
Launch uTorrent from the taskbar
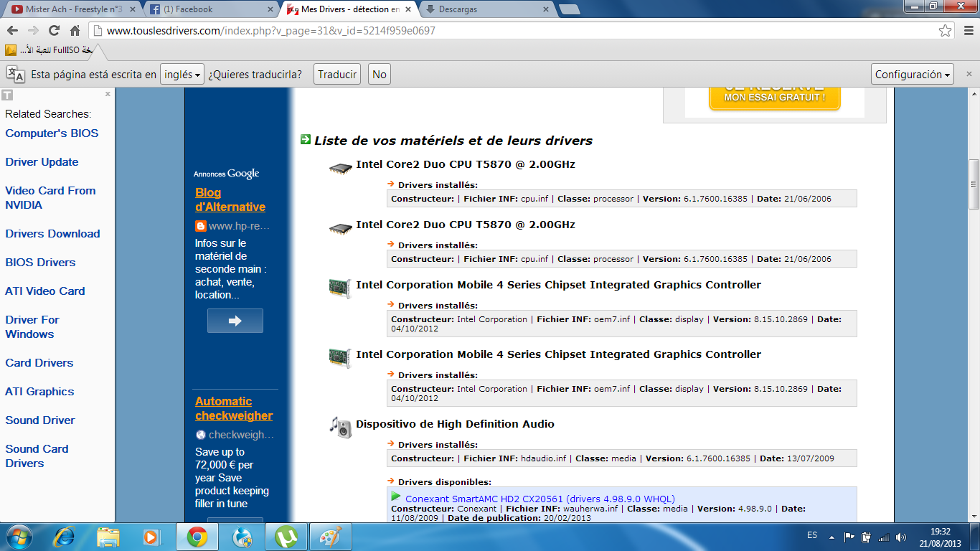[x=287, y=536]
